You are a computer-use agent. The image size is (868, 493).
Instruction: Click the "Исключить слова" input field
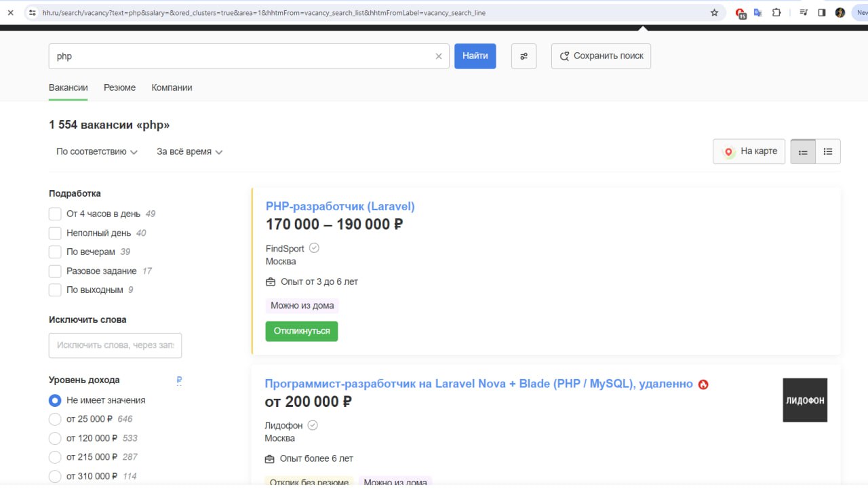click(x=115, y=345)
